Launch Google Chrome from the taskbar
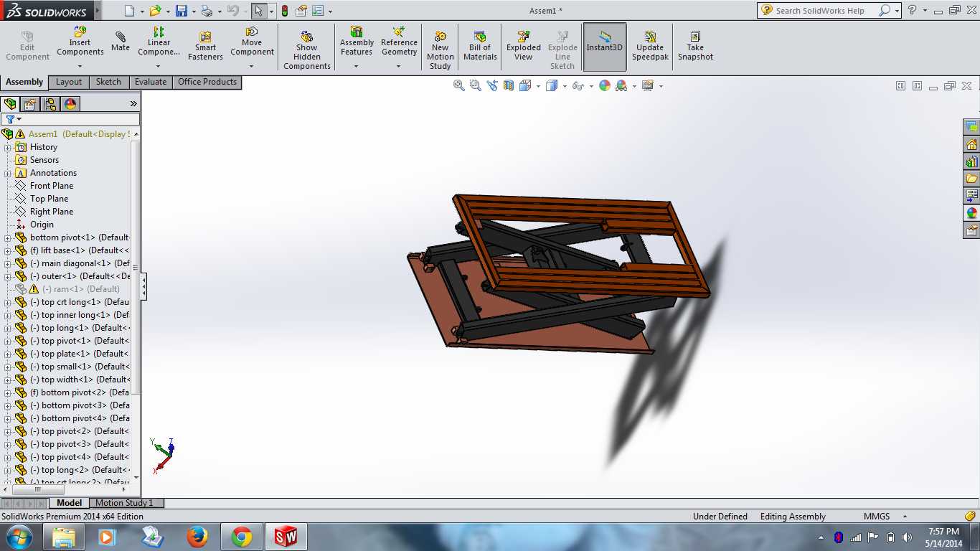Screen dimensions: 980x551 point(241,537)
